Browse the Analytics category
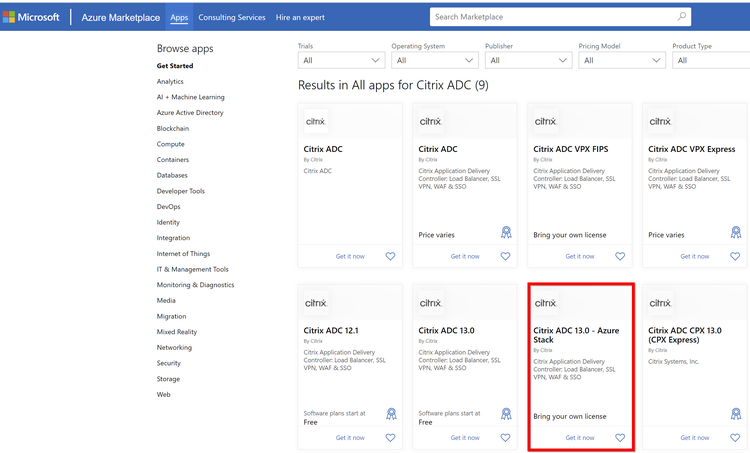This screenshot has width=750, height=453. click(170, 82)
